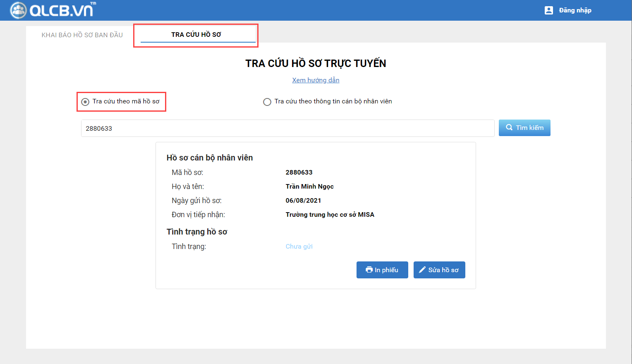Image resolution: width=632 pixels, height=364 pixels.
Task: Open the TRA CỨU HỒ SƠ tab
Action: tap(196, 35)
